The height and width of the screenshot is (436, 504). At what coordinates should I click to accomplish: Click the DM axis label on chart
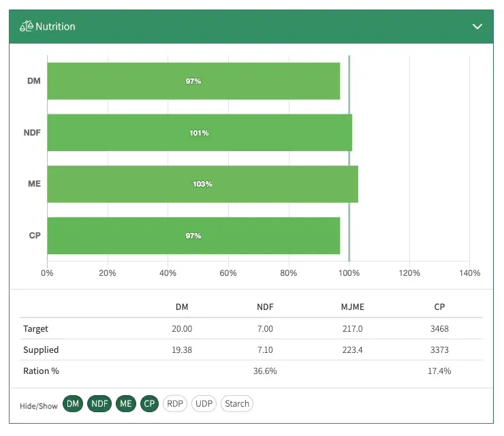click(34, 81)
